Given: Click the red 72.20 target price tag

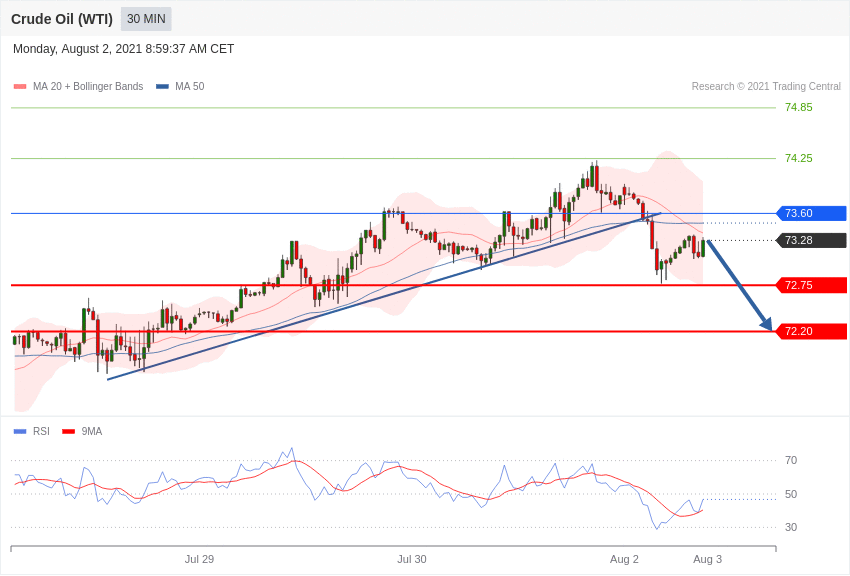Looking at the screenshot, I should pyautogui.click(x=811, y=331).
